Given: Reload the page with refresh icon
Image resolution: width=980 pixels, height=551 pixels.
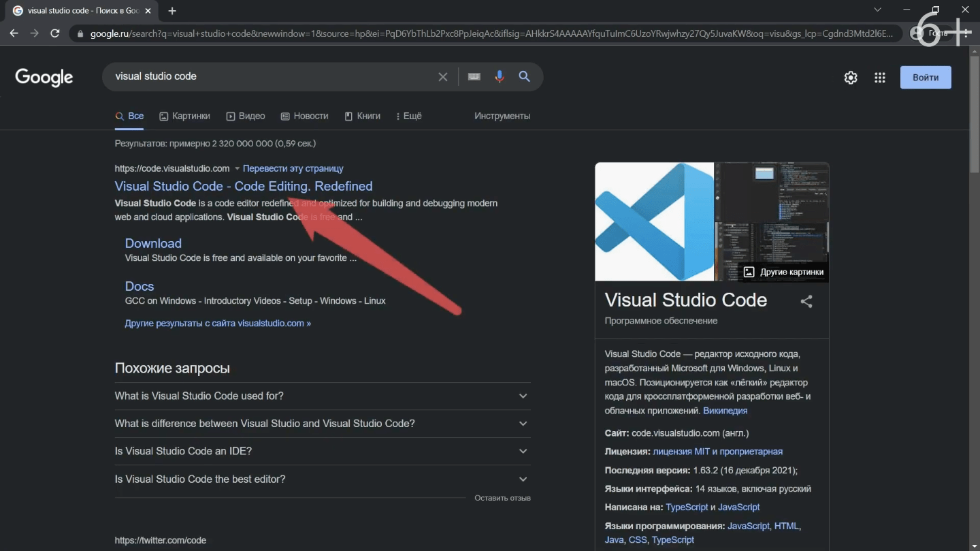Looking at the screenshot, I should click(x=55, y=33).
